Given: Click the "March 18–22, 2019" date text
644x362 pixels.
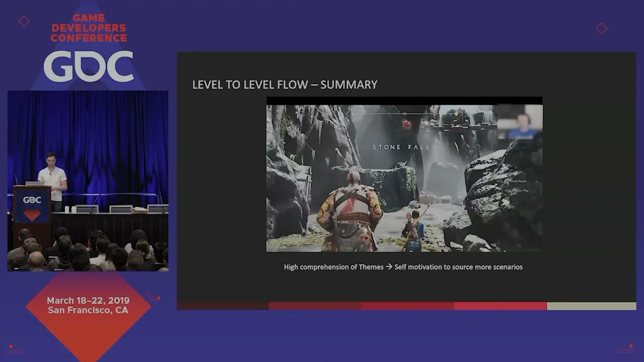Looking at the screenshot, I should [88, 300].
